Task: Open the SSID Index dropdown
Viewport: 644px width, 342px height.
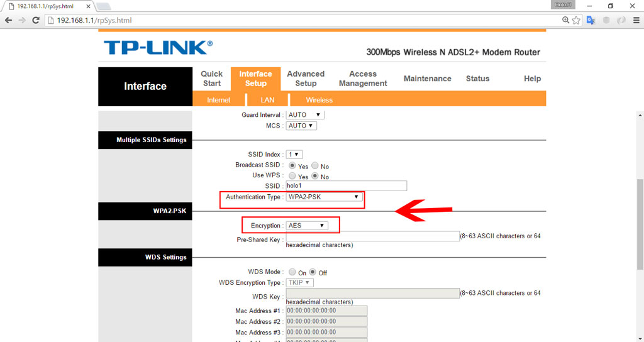Action: pyautogui.click(x=294, y=155)
